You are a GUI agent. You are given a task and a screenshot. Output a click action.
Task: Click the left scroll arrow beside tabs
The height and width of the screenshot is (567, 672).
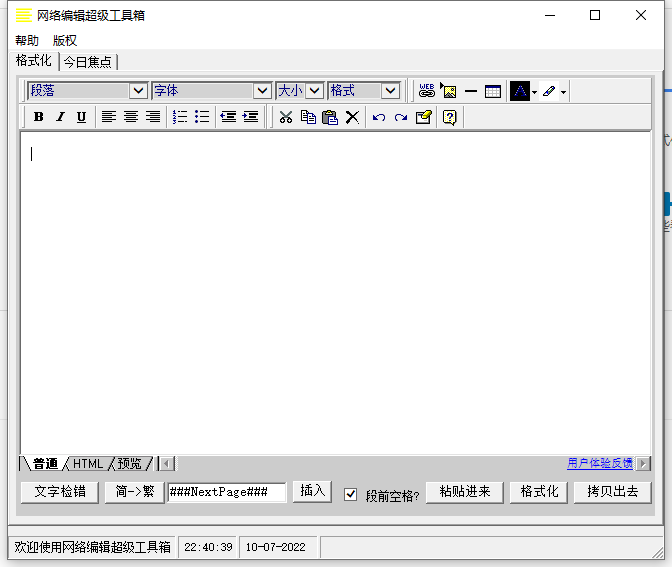[167, 464]
